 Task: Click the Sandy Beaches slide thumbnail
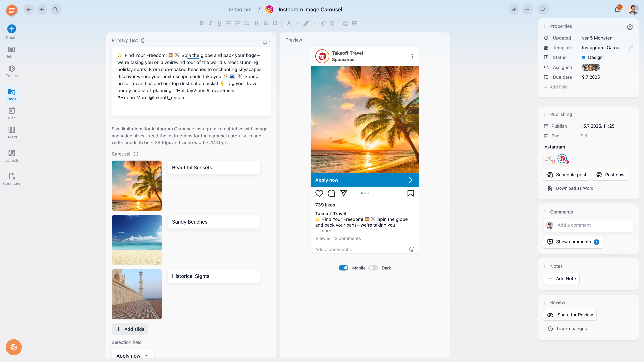pyautogui.click(x=137, y=240)
